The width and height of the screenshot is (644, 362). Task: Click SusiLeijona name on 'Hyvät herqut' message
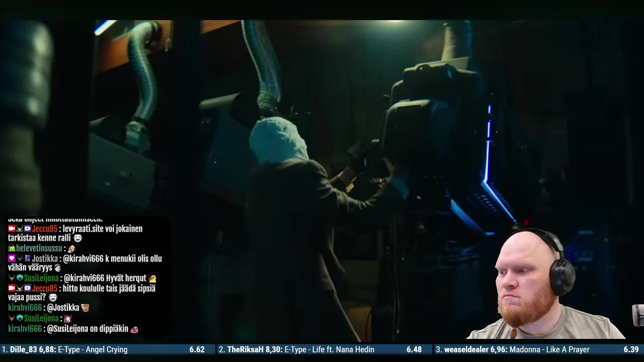[x=42, y=278]
